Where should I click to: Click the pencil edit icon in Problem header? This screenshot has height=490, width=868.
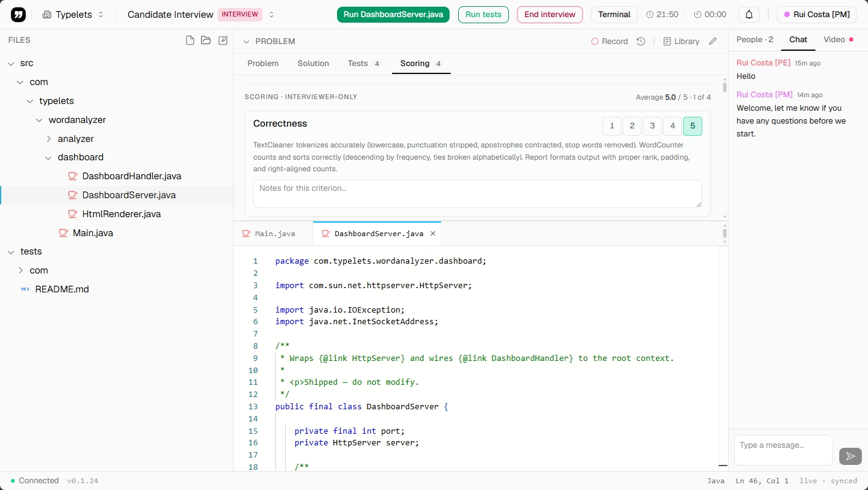(713, 42)
